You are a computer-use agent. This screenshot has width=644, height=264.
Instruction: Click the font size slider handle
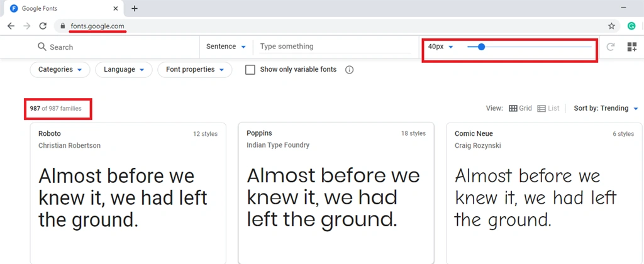[481, 47]
